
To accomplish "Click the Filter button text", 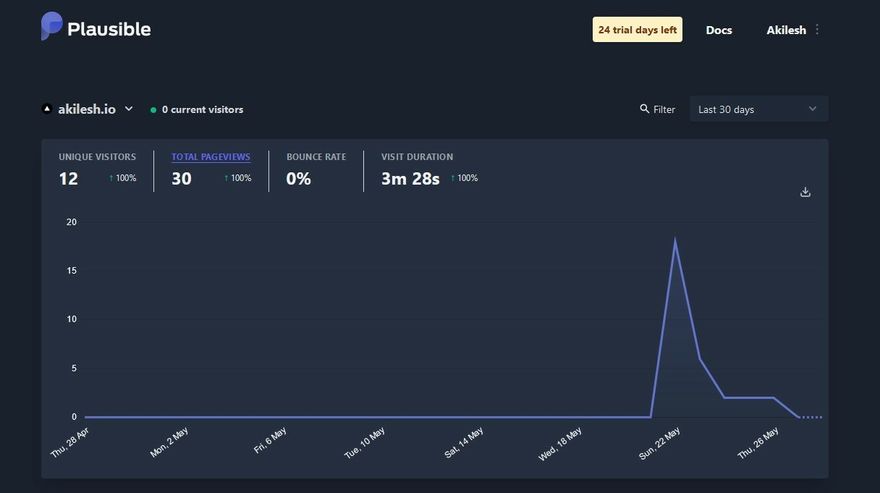I will click(664, 109).
